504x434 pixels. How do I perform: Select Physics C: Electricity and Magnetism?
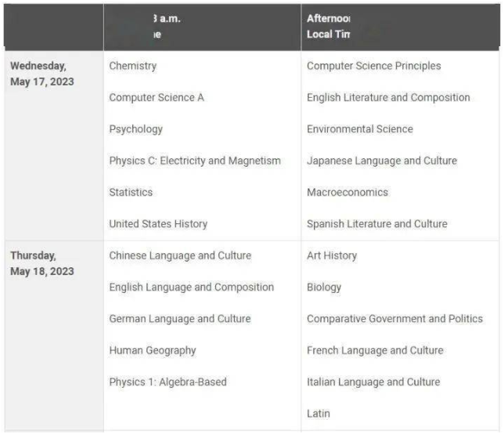pyautogui.click(x=195, y=161)
